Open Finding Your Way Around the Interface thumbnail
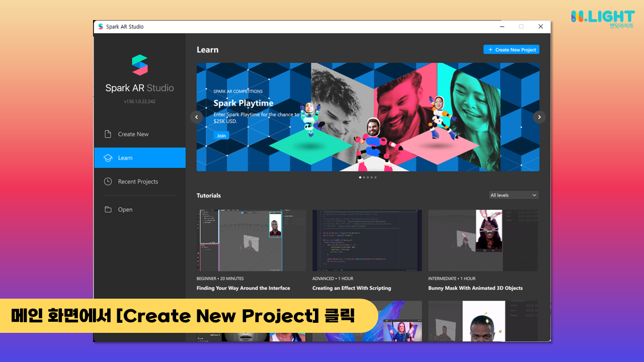644x362 pixels. pos(251,240)
